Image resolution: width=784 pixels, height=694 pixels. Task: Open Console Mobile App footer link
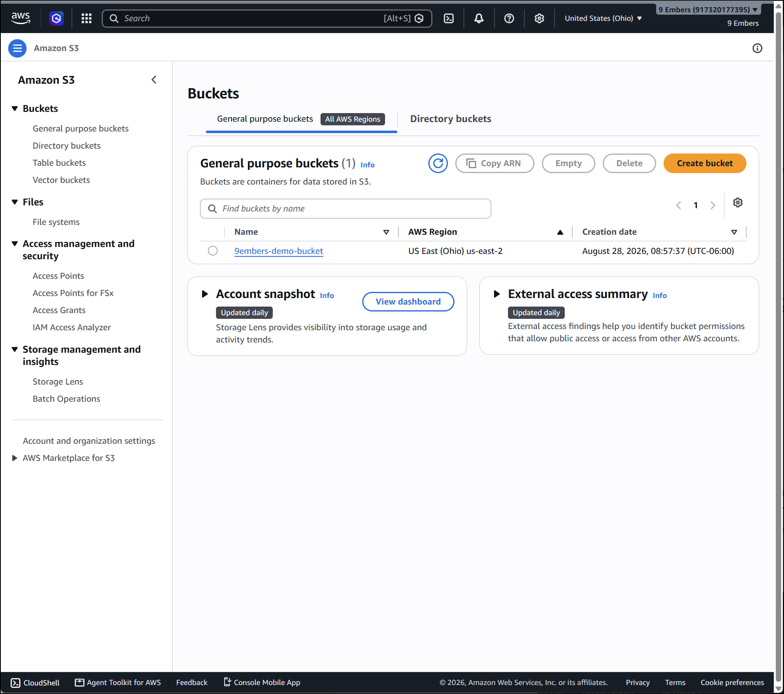(262, 683)
